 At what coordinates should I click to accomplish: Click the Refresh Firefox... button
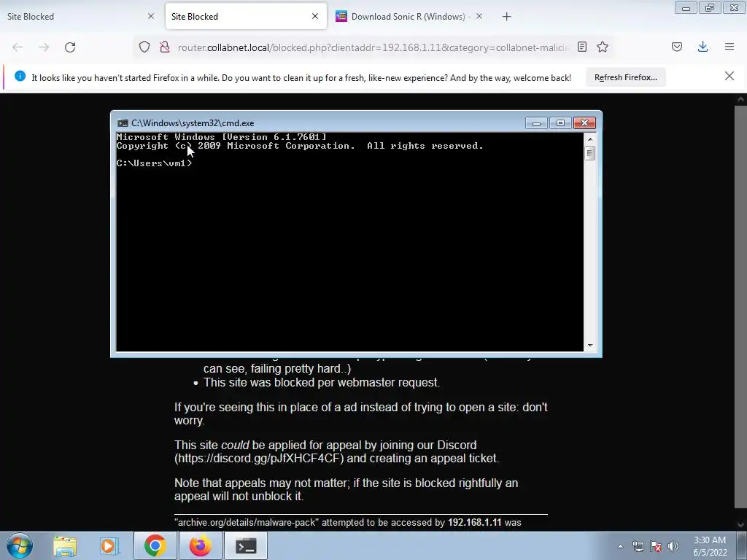(625, 77)
